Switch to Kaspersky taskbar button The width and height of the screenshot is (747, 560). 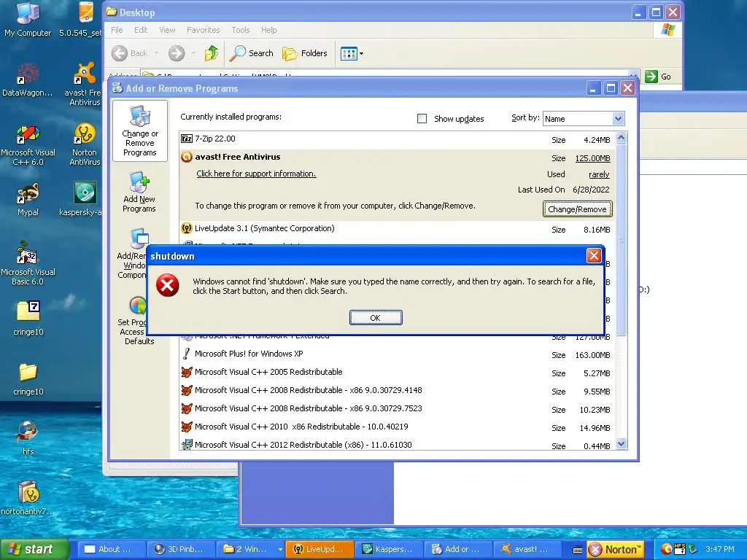click(389, 549)
